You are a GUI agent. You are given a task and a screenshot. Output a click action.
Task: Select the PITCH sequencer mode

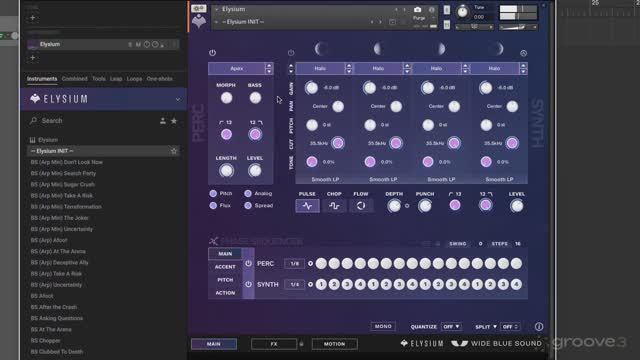225,280
